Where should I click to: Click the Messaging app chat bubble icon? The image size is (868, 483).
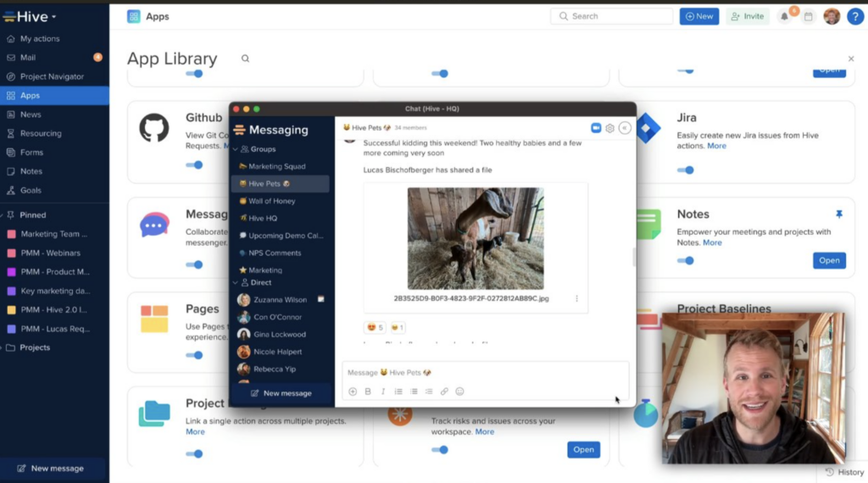[x=154, y=225]
